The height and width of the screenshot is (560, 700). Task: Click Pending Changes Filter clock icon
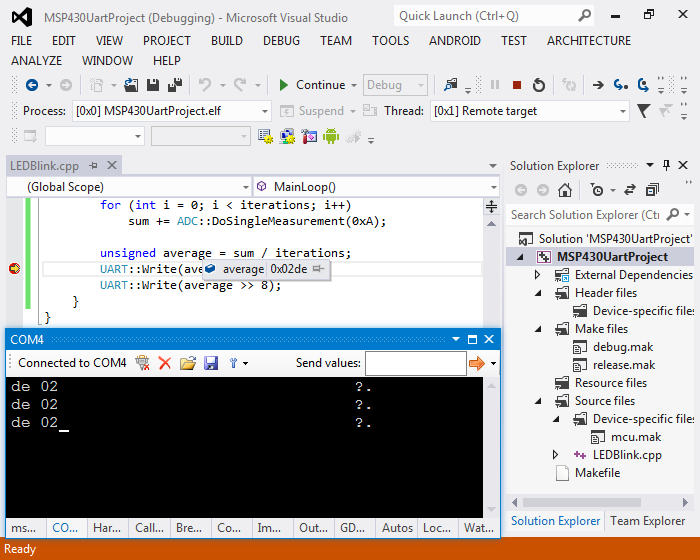597,190
